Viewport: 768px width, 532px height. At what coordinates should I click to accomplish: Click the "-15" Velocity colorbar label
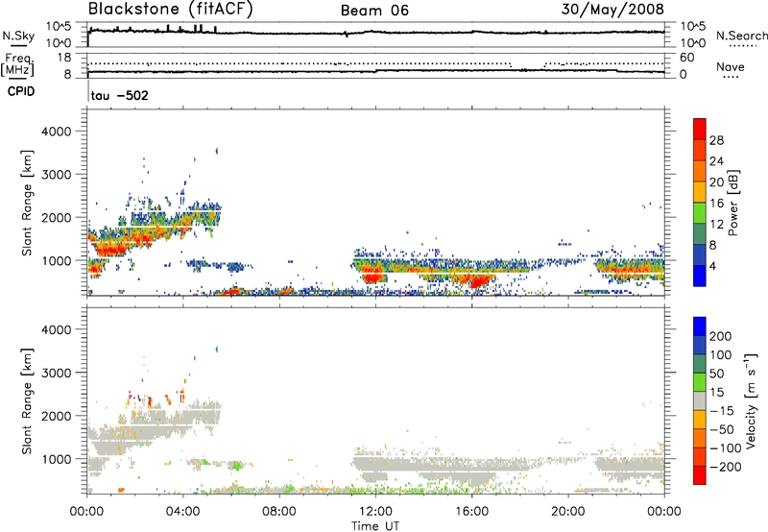point(722,410)
